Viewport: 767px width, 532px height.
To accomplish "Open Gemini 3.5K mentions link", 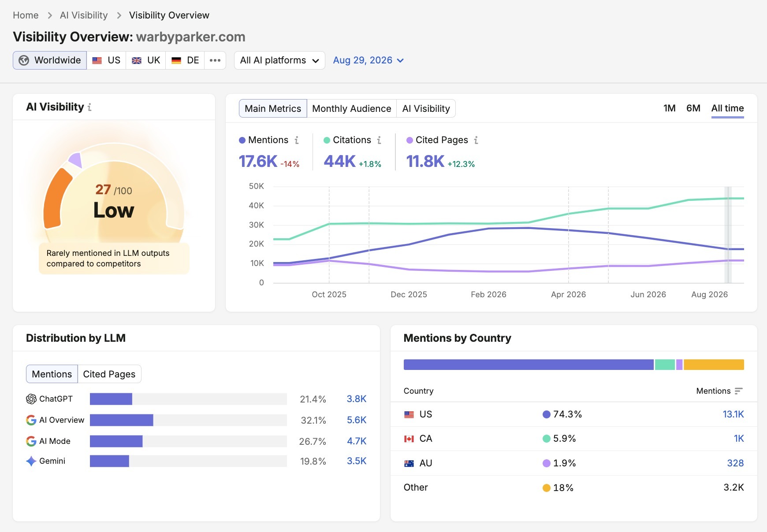I will pyautogui.click(x=357, y=461).
